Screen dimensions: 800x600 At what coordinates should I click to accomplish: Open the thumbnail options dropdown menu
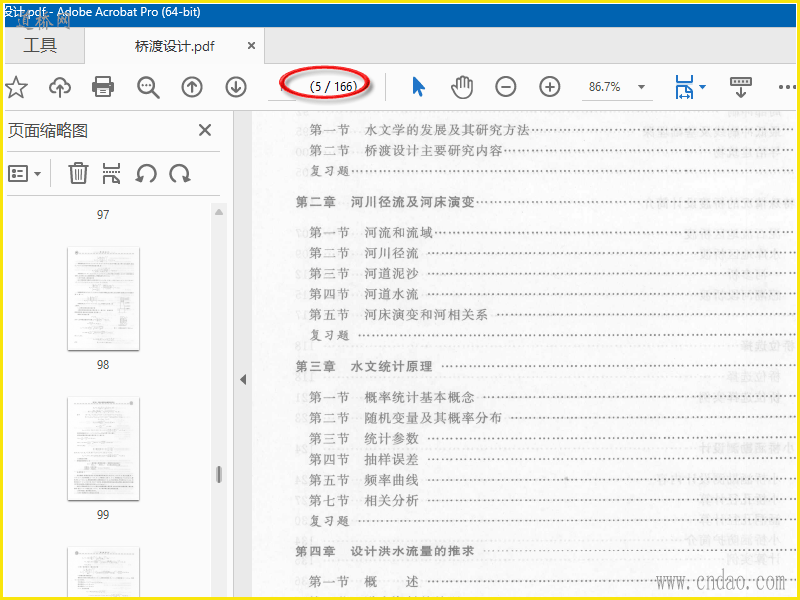24,173
